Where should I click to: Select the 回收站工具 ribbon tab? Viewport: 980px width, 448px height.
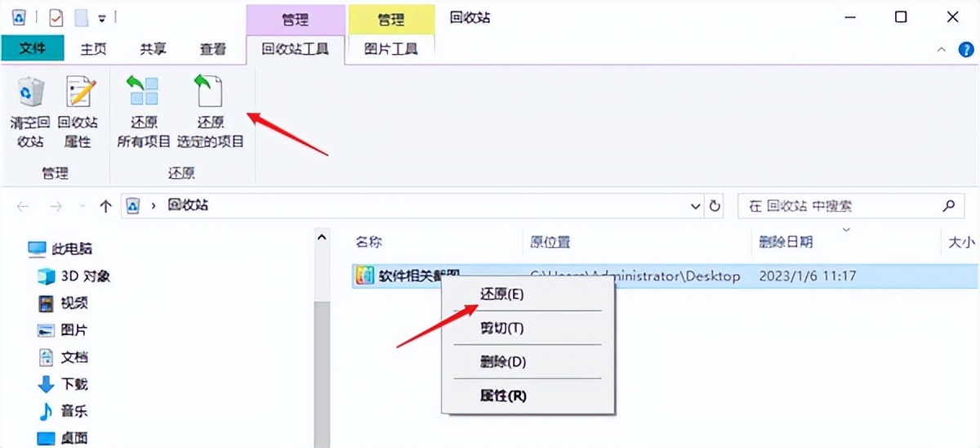295,49
